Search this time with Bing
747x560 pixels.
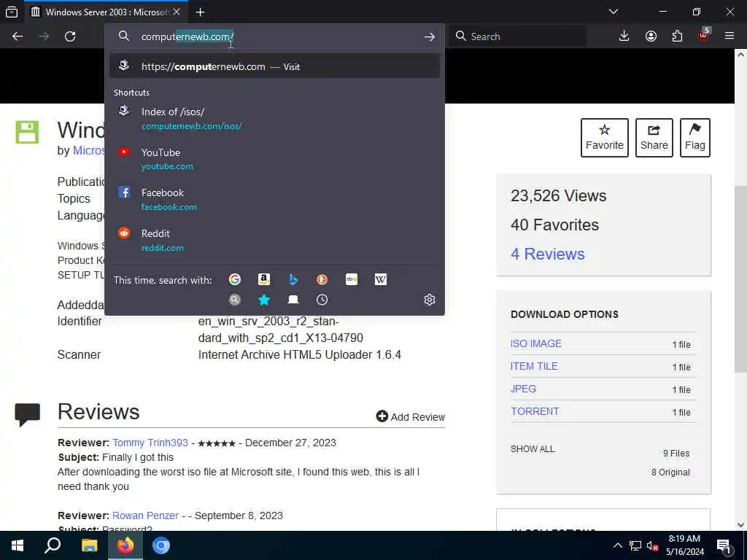(x=293, y=279)
